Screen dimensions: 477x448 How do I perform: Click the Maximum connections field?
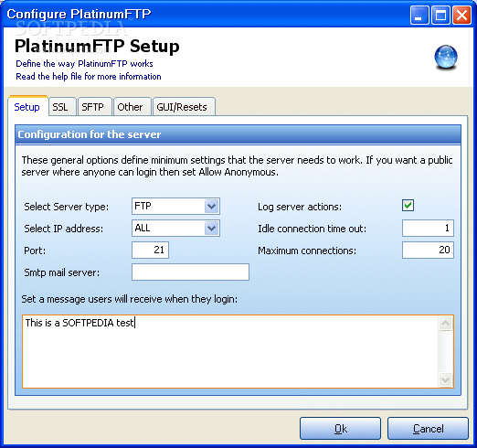coord(428,251)
